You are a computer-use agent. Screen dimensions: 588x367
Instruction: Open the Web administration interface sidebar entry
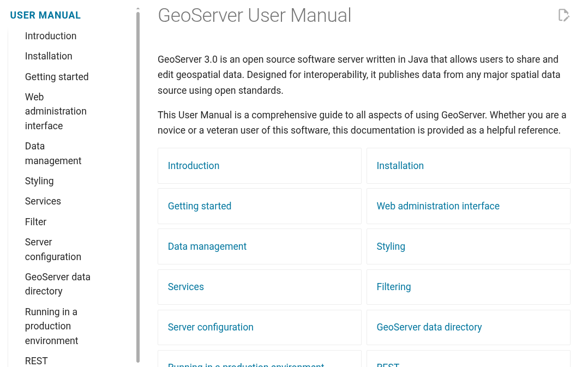coord(56,111)
